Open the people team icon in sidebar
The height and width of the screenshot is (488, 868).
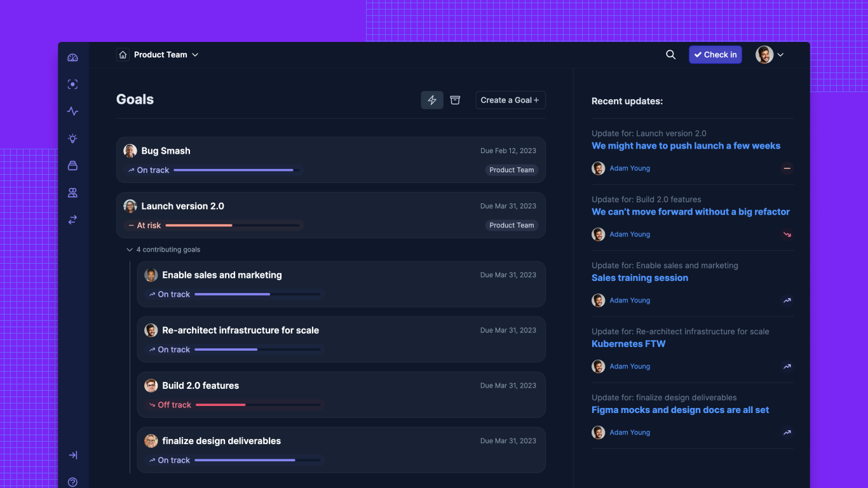72,193
